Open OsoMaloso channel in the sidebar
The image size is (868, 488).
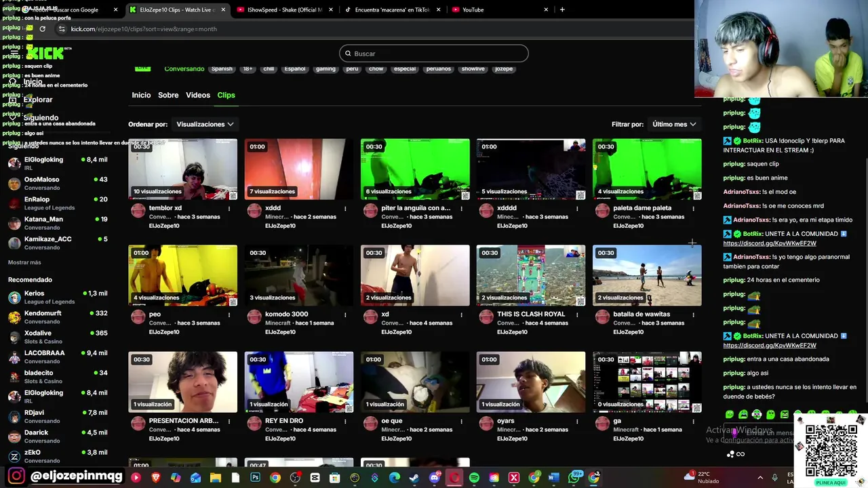(x=58, y=183)
